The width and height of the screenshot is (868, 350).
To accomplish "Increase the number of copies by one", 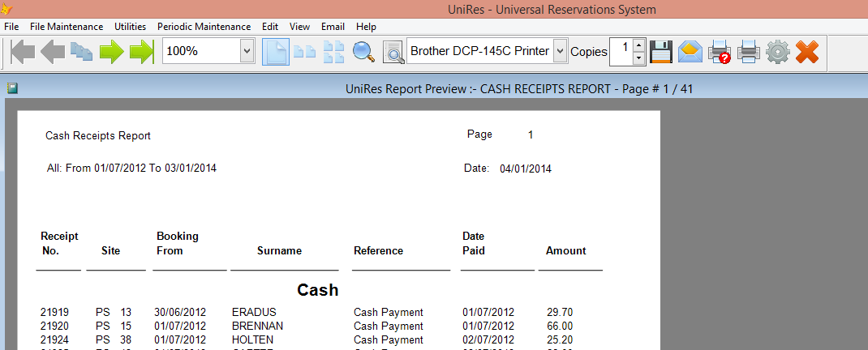I will point(638,45).
